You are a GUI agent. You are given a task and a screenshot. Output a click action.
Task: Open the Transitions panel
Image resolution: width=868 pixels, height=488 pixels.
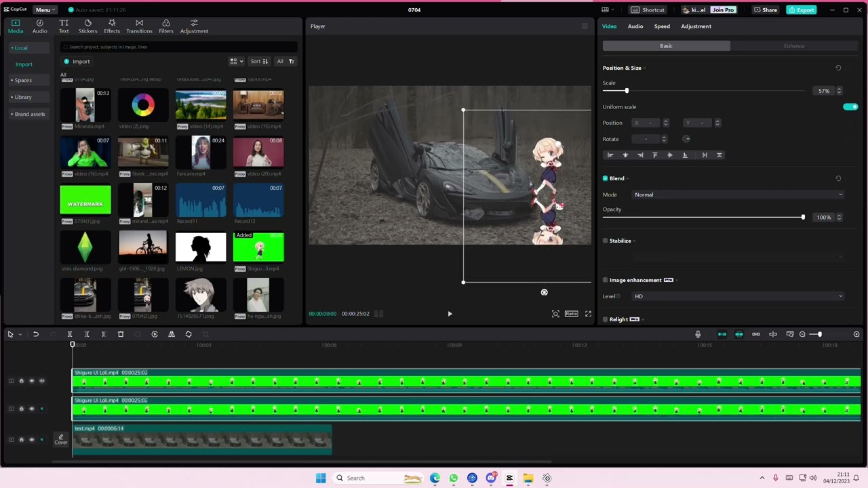[139, 26]
